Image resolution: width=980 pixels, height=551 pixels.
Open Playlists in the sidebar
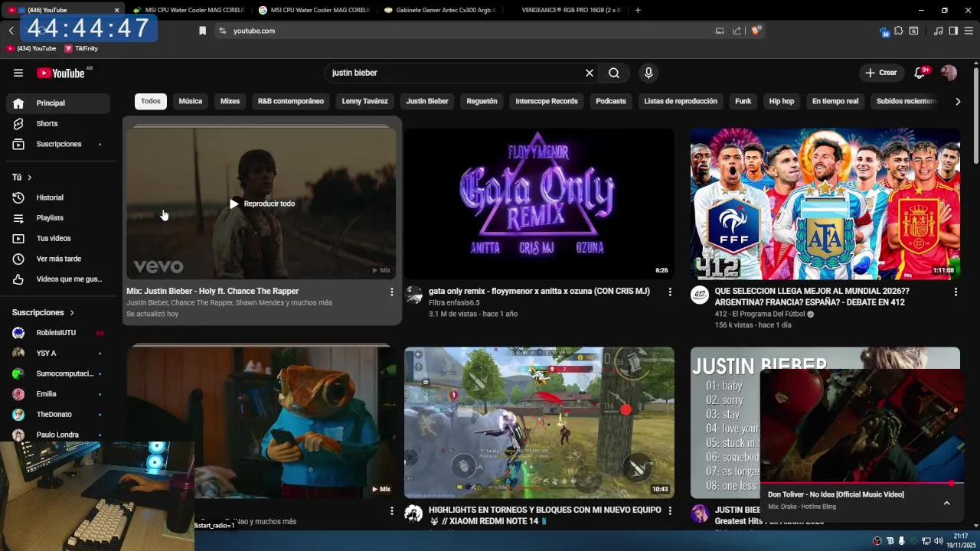pos(57,218)
